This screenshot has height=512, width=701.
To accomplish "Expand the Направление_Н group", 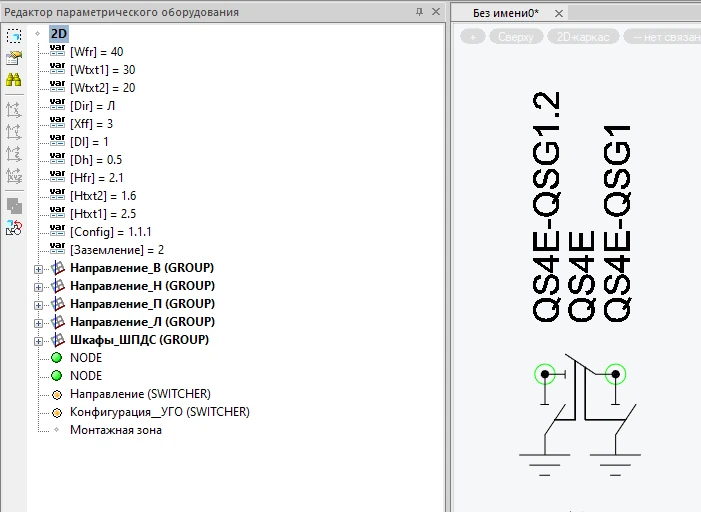I will (x=39, y=286).
